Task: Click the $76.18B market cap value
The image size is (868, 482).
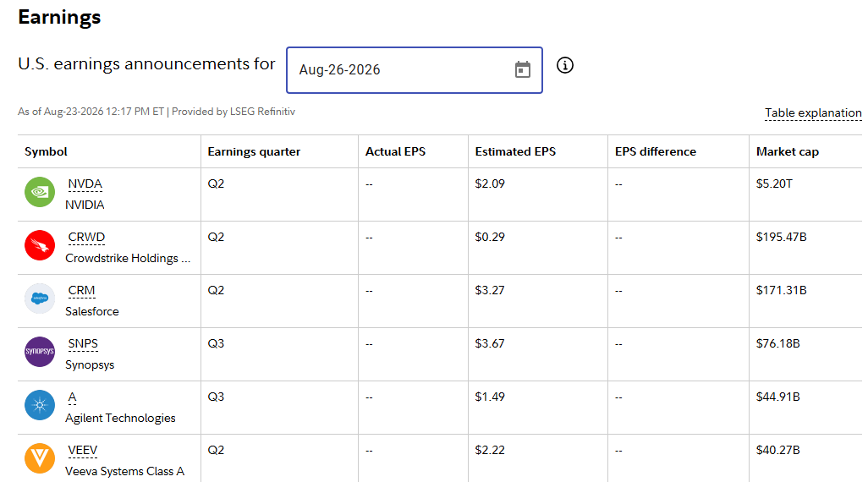Action: pyautogui.click(x=777, y=343)
